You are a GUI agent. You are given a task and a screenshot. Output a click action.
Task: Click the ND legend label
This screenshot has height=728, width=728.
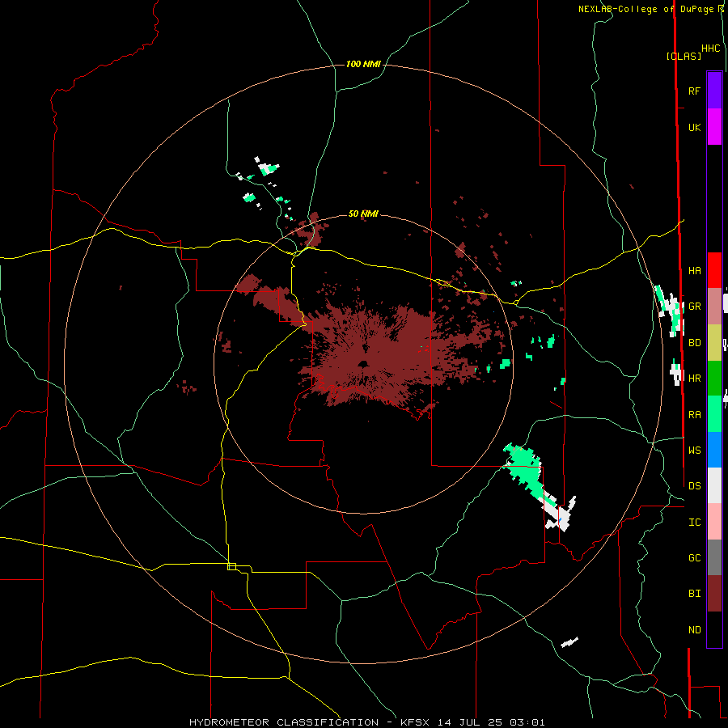(695, 630)
